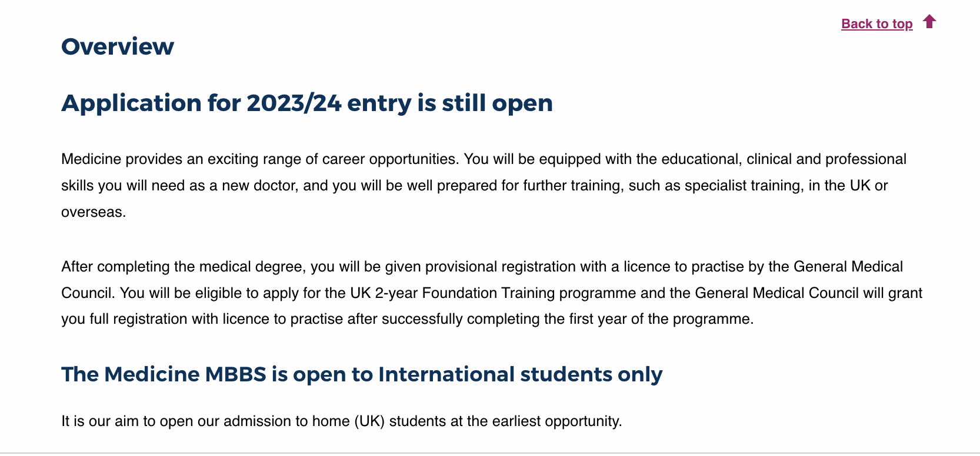The height and width of the screenshot is (456, 980).
Task: Click the line starting "you full registration"
Action: tap(407, 319)
